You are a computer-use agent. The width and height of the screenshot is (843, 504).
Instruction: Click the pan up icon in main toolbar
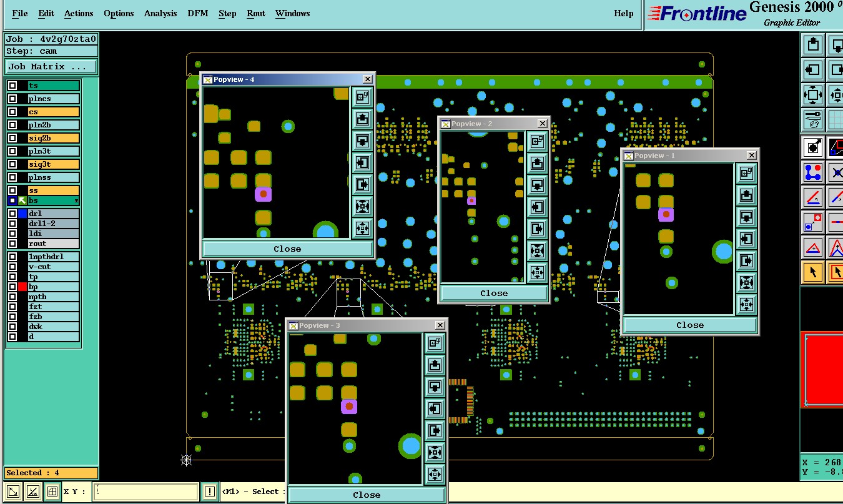coord(812,44)
